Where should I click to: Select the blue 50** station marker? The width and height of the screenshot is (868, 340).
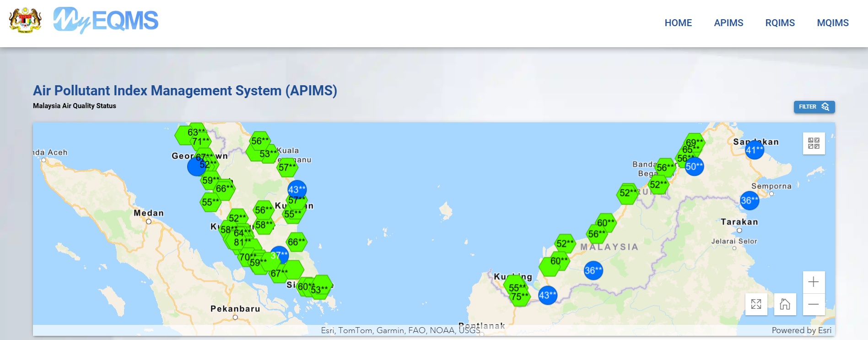click(x=694, y=166)
